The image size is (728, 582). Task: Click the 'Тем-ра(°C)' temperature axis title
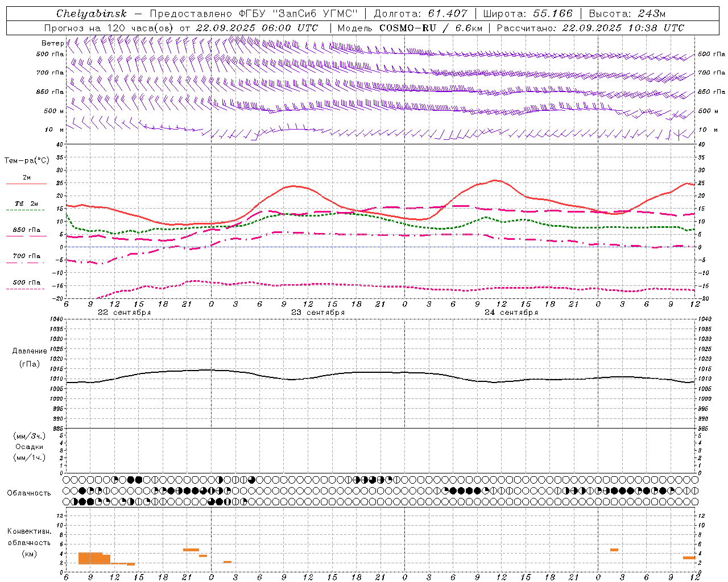[x=27, y=161]
